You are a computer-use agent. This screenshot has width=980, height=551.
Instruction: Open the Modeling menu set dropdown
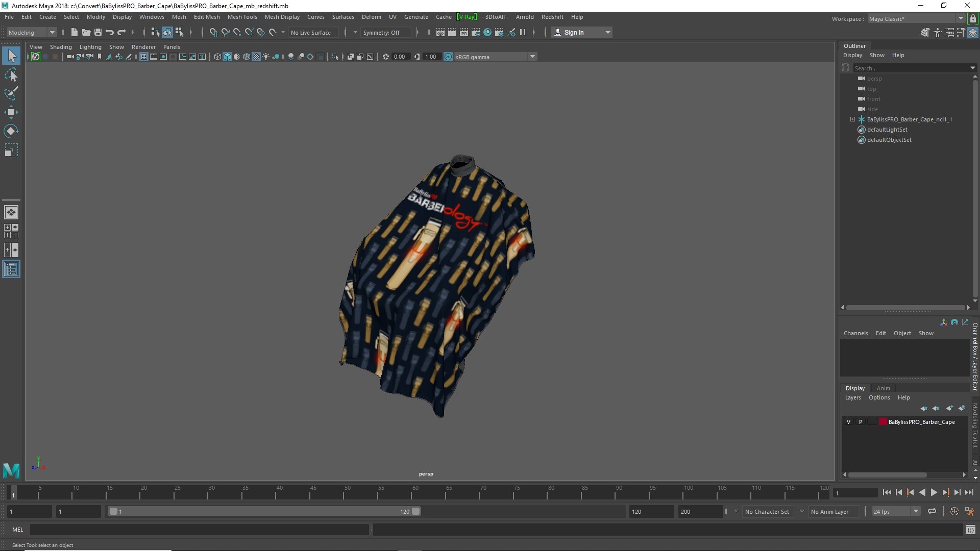point(32,32)
